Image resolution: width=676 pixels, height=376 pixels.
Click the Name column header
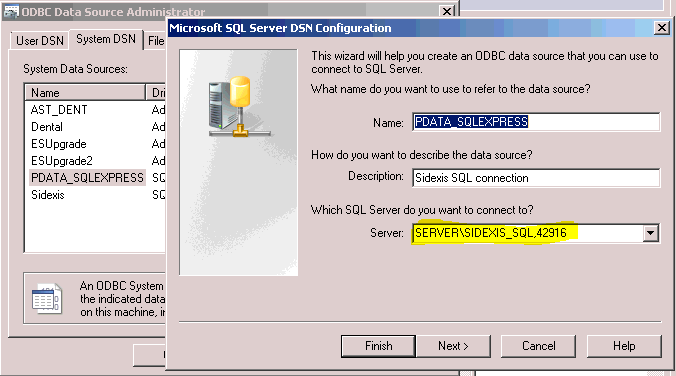point(85,93)
